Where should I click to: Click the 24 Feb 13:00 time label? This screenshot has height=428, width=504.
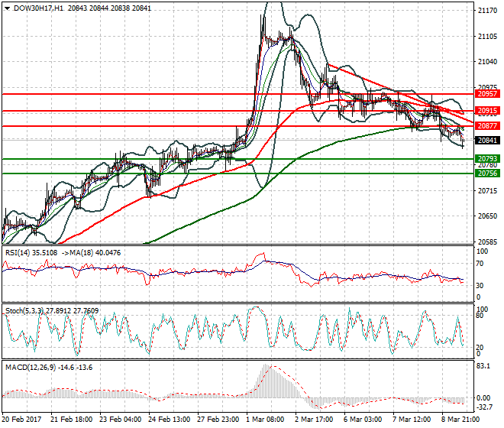(169, 420)
